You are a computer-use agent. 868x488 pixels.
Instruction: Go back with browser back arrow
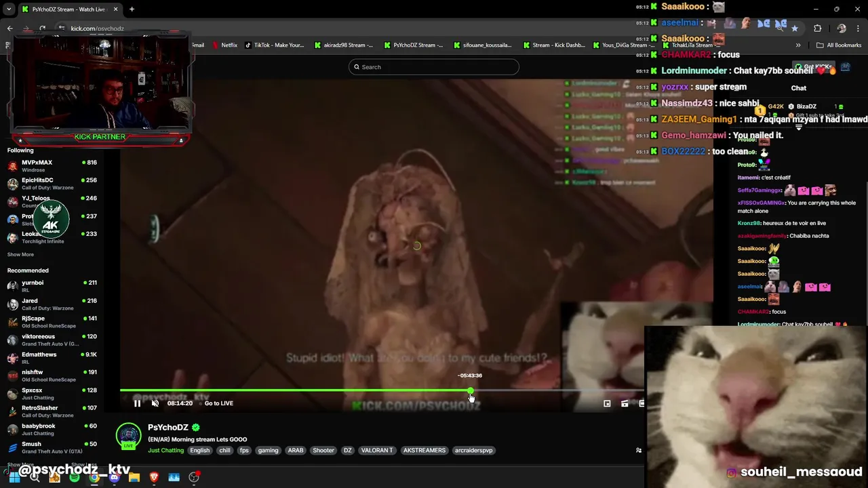[x=9, y=28]
